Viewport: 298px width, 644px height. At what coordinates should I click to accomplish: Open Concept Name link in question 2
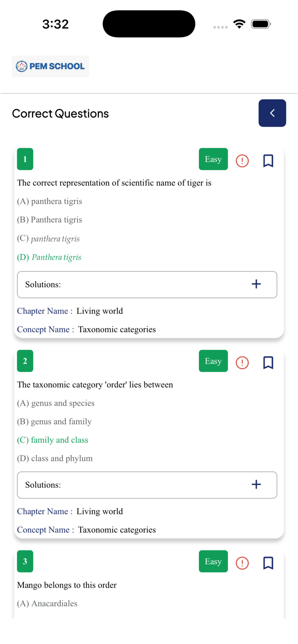pos(43,530)
